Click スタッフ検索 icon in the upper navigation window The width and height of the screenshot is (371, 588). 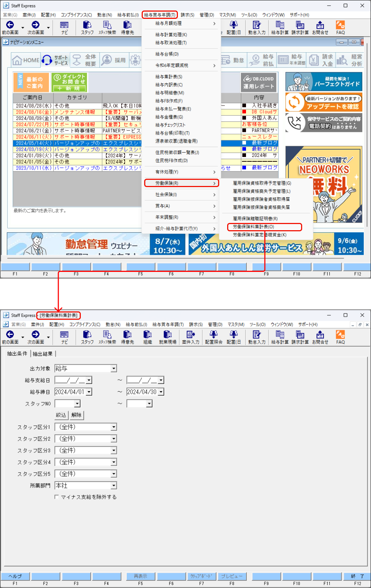107,27
